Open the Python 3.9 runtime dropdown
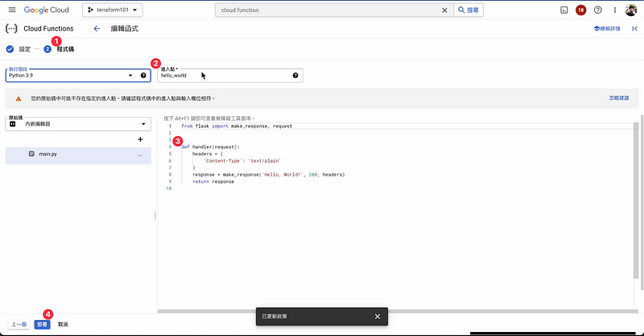Screen dimensions: 644x336 [78, 75]
